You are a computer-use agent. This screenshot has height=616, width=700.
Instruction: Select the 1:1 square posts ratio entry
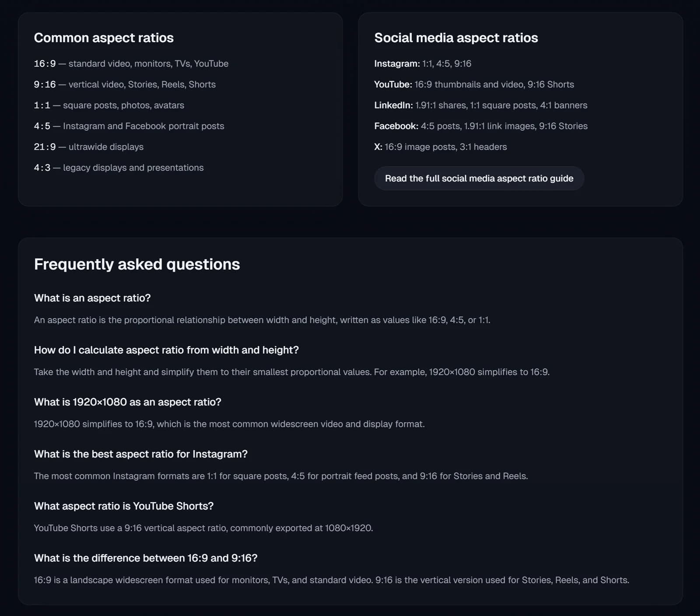point(109,105)
